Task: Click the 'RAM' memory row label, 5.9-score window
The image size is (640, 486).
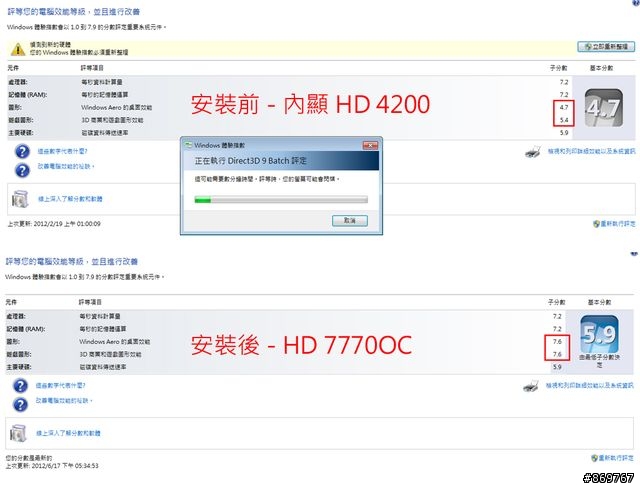Action: [x=26, y=329]
